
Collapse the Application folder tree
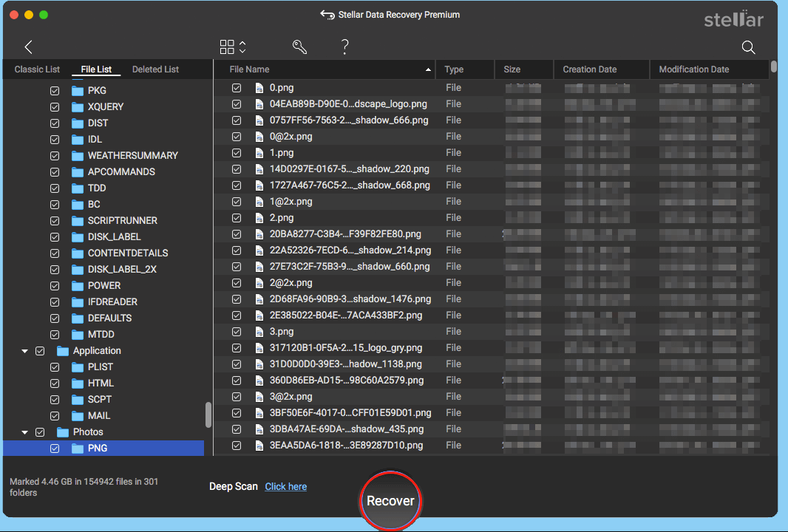coord(24,350)
